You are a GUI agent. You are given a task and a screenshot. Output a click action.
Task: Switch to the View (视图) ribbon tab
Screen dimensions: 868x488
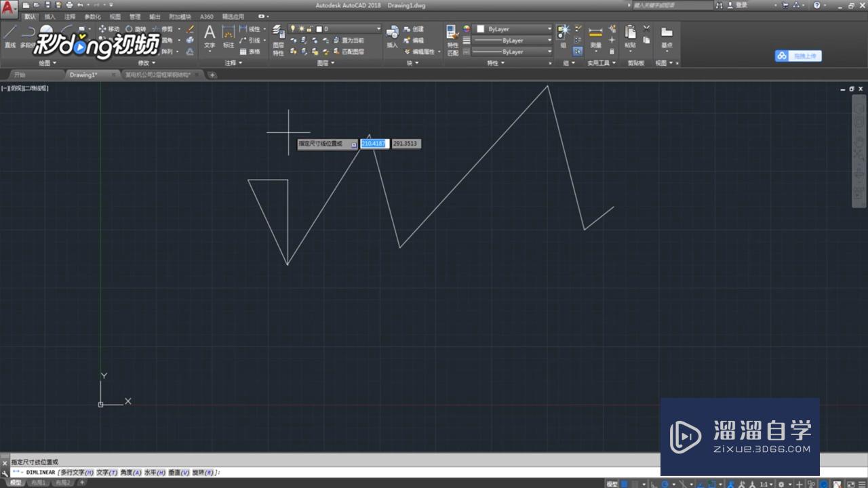click(115, 16)
